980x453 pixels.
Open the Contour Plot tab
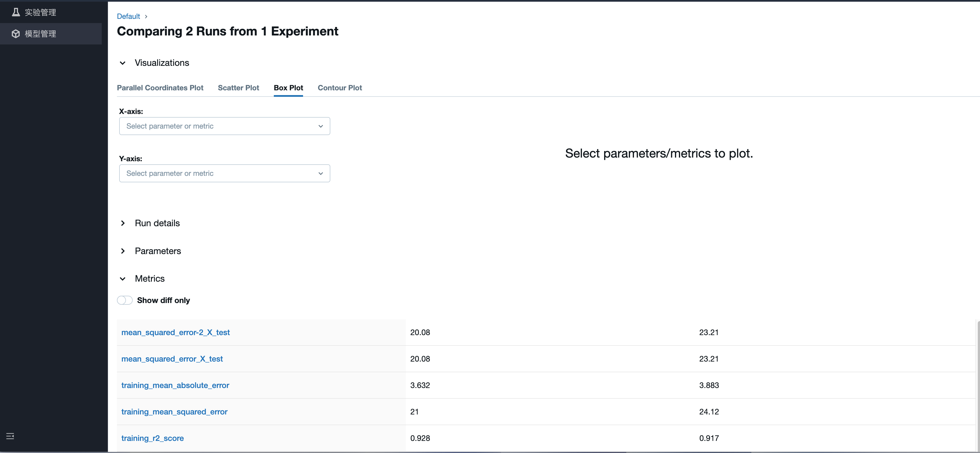(340, 88)
